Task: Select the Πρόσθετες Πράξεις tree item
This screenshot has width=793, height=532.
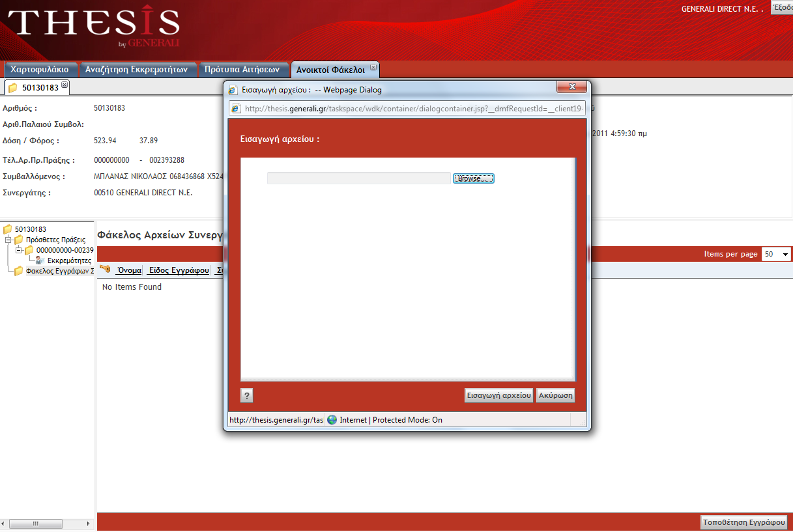Action: click(56, 240)
